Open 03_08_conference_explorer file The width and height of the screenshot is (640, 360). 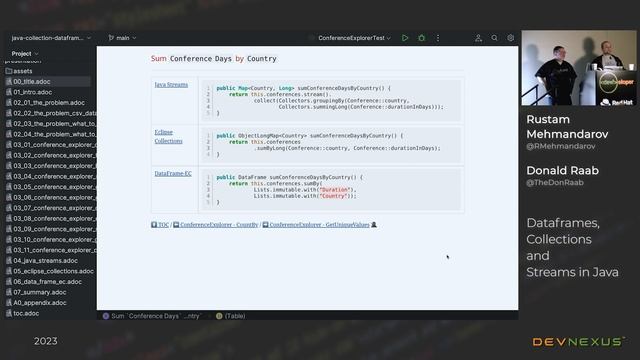point(51,219)
